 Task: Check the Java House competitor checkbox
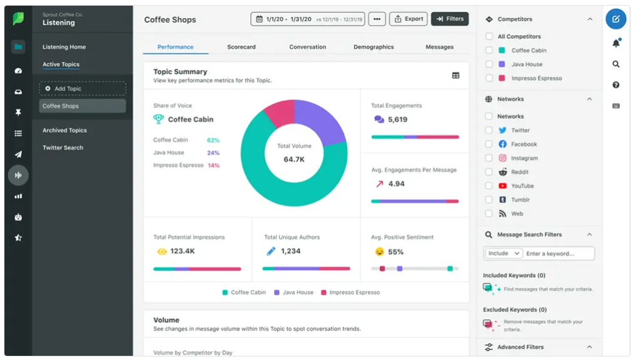[489, 64]
